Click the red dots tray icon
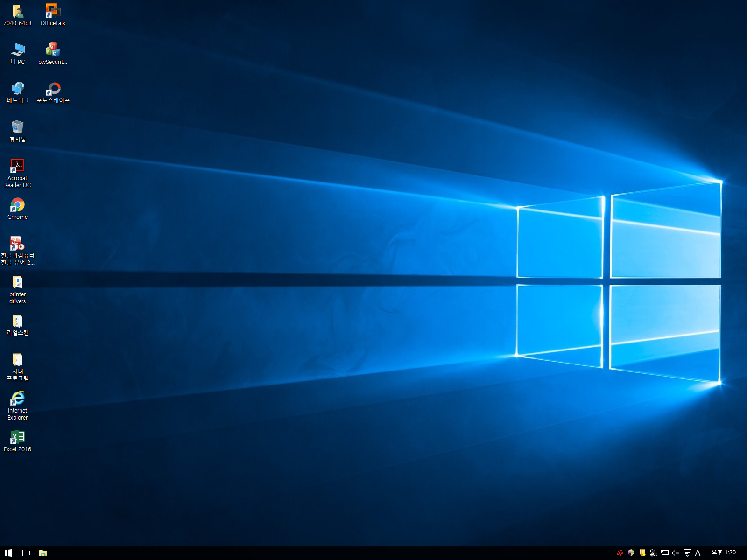The height and width of the screenshot is (560, 747). [x=620, y=553]
